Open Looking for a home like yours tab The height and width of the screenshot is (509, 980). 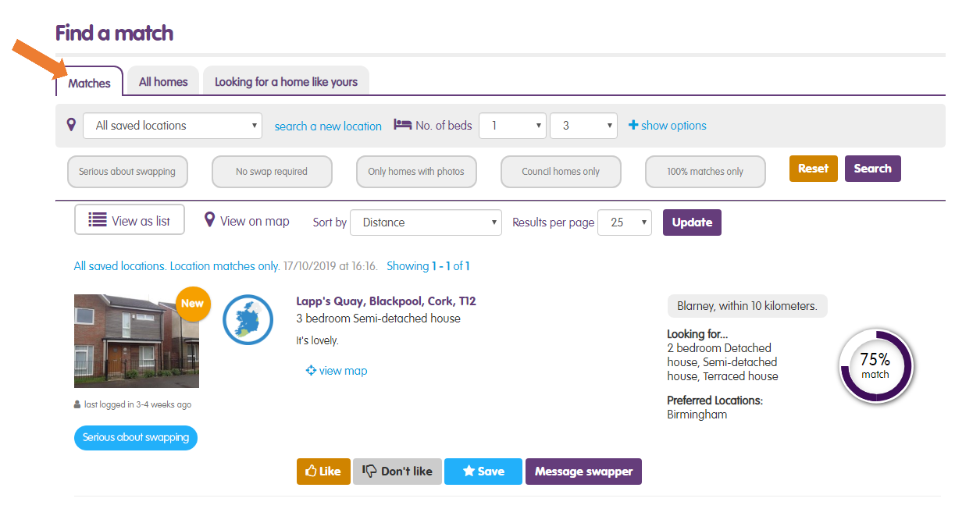tap(286, 81)
